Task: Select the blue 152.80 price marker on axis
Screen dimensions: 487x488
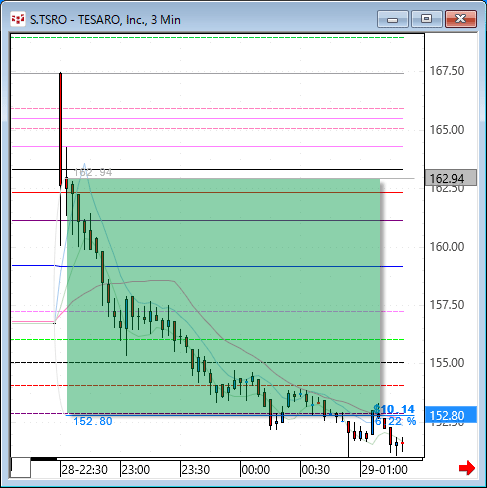Action: (x=451, y=415)
